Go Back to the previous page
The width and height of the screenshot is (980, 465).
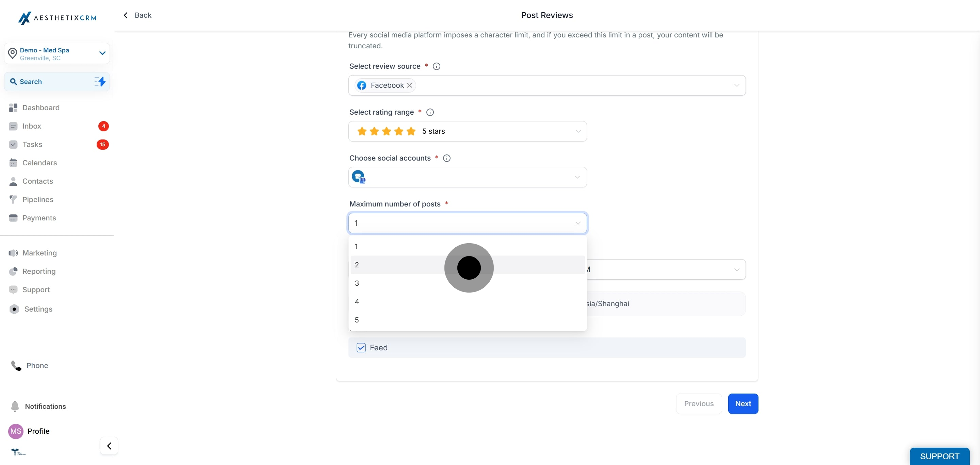[137, 15]
